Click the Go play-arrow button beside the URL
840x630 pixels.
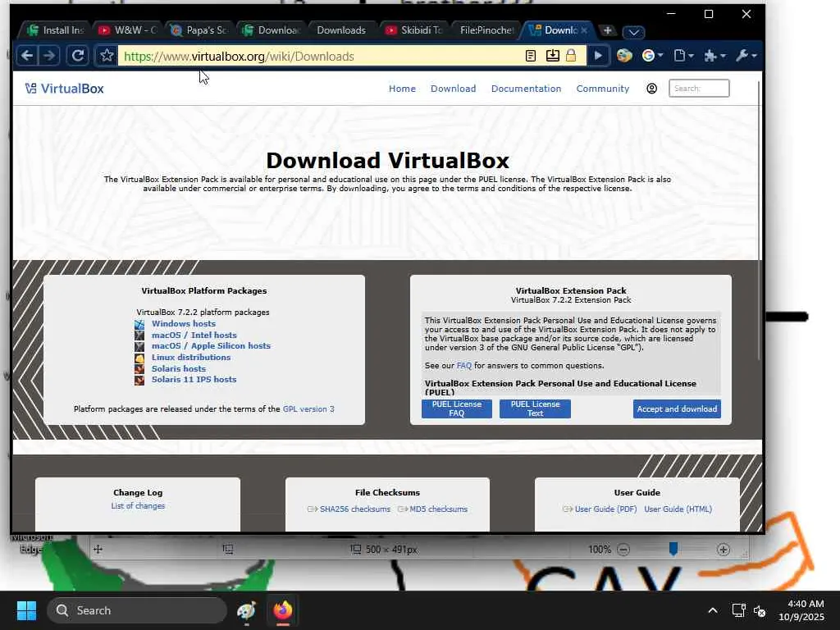pos(598,56)
